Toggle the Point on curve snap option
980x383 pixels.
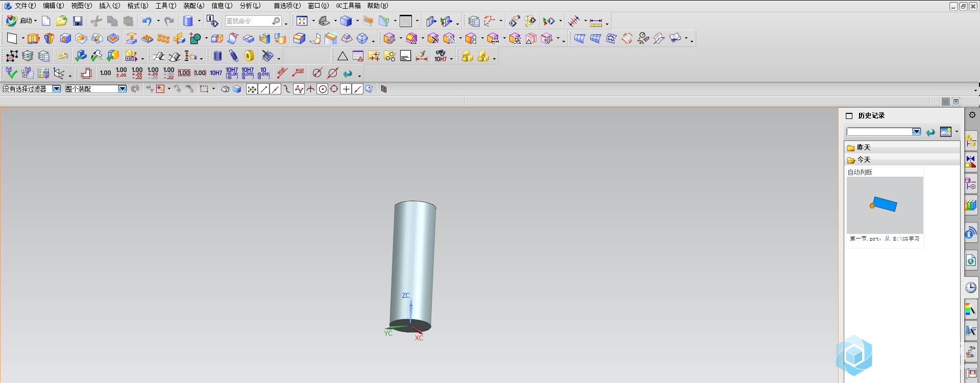358,89
